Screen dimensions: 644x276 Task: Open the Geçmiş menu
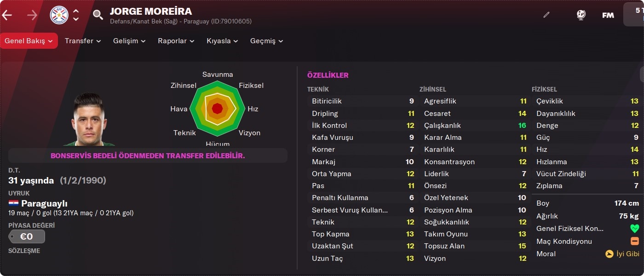pos(266,41)
